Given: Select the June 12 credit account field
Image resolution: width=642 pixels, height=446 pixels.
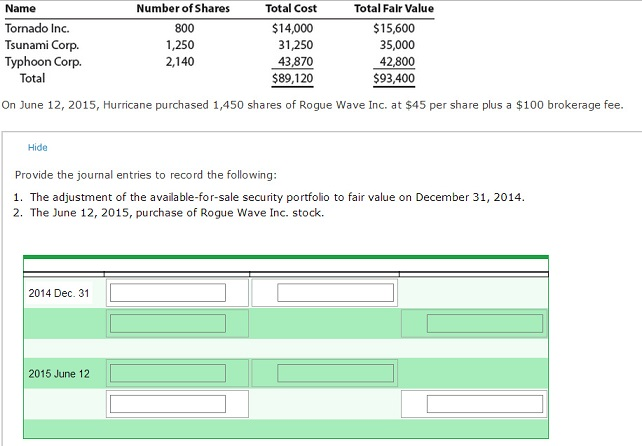Looking at the screenshot, I should click(168, 404).
